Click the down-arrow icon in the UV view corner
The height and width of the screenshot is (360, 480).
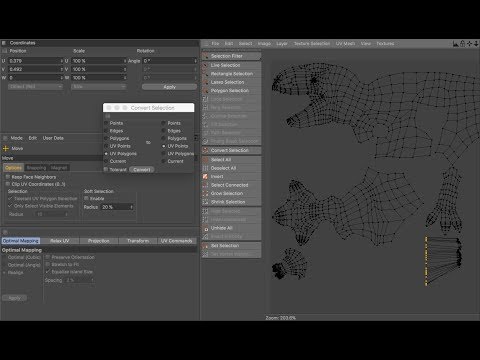pyautogui.click(x=476, y=44)
